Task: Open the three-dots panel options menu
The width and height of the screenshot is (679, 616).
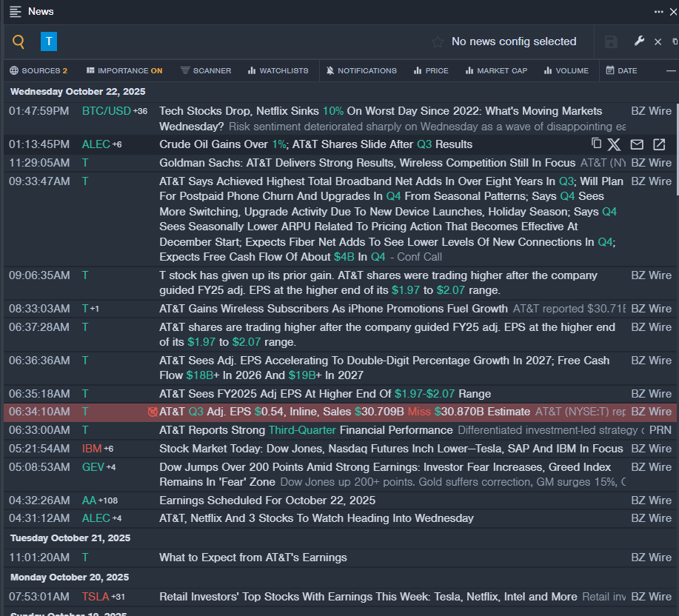Action: [658, 12]
